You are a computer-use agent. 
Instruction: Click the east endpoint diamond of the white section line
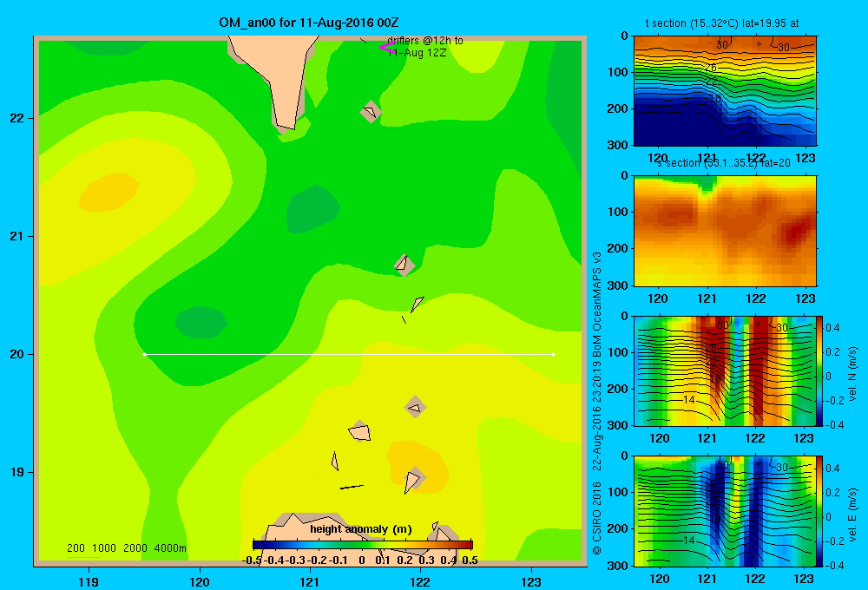[553, 354]
